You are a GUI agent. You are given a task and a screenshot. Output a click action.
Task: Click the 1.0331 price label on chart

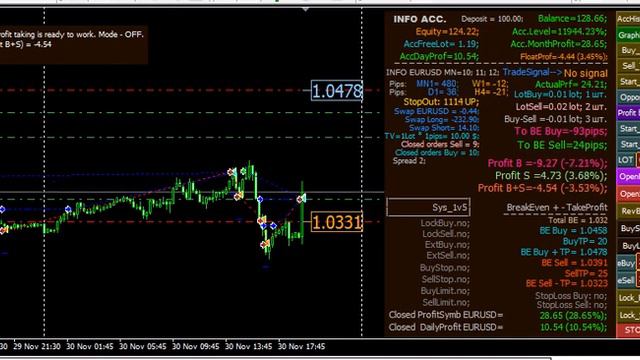336,222
